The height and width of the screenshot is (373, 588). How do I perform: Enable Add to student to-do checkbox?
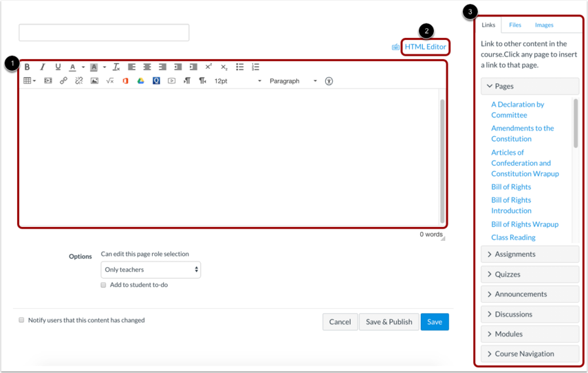click(103, 285)
